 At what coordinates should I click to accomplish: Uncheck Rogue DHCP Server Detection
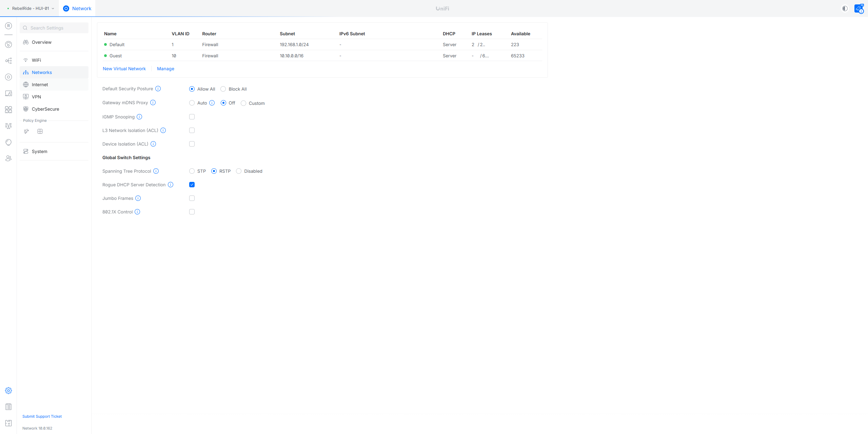pos(192,185)
